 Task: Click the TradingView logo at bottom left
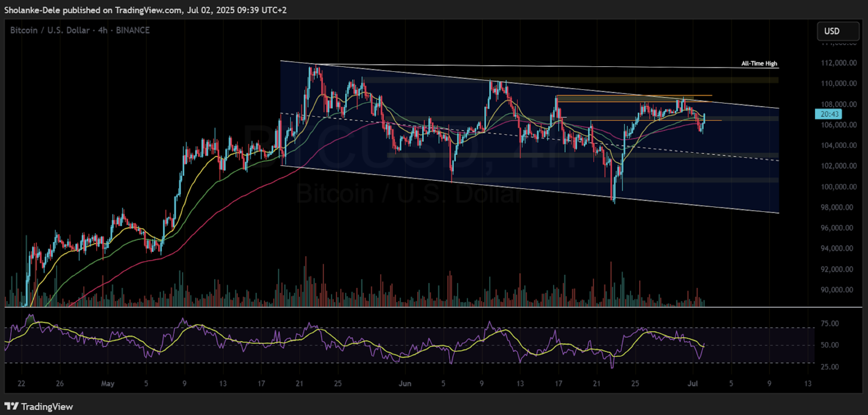39,406
